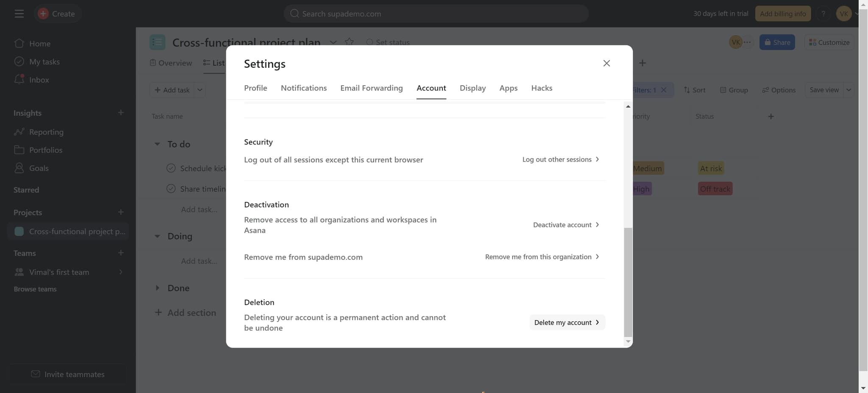Open Inbox with the bell icon
Image resolution: width=868 pixels, height=393 pixels.
click(x=19, y=80)
